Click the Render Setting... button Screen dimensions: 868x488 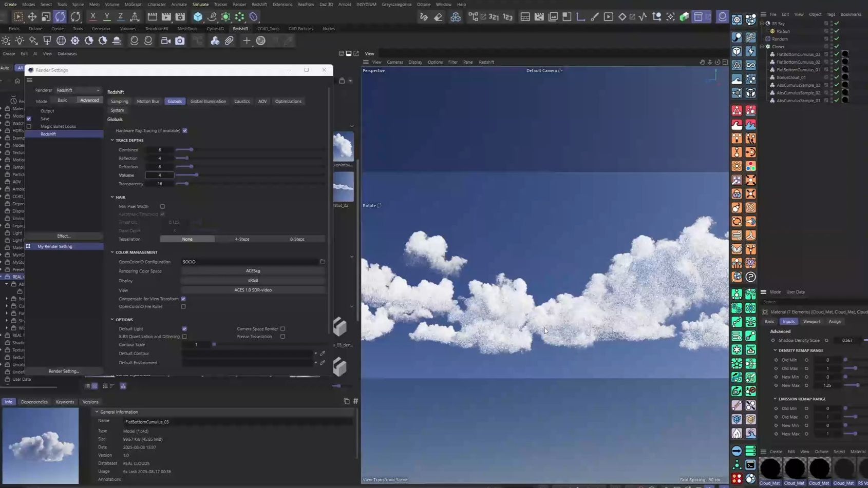coord(64,371)
